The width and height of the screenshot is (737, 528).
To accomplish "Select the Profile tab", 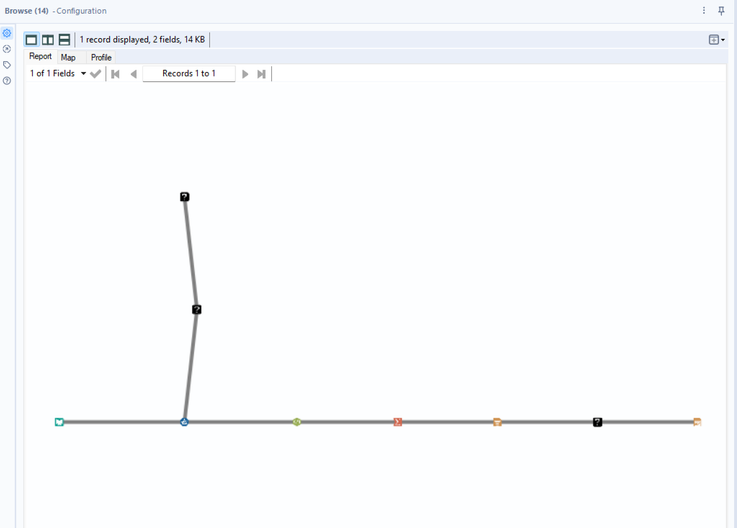I will pyautogui.click(x=101, y=57).
